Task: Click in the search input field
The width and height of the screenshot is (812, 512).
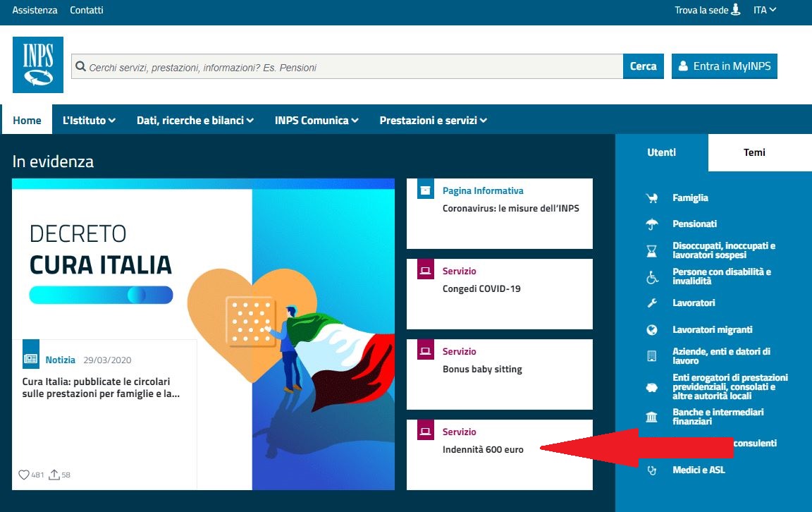Action: point(347,66)
